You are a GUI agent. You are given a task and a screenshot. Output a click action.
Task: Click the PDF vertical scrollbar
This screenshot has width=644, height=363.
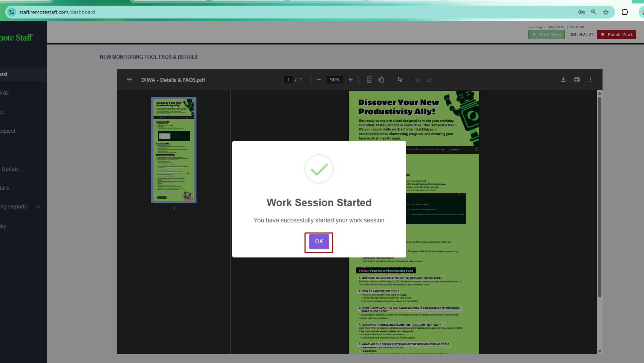tap(600, 197)
